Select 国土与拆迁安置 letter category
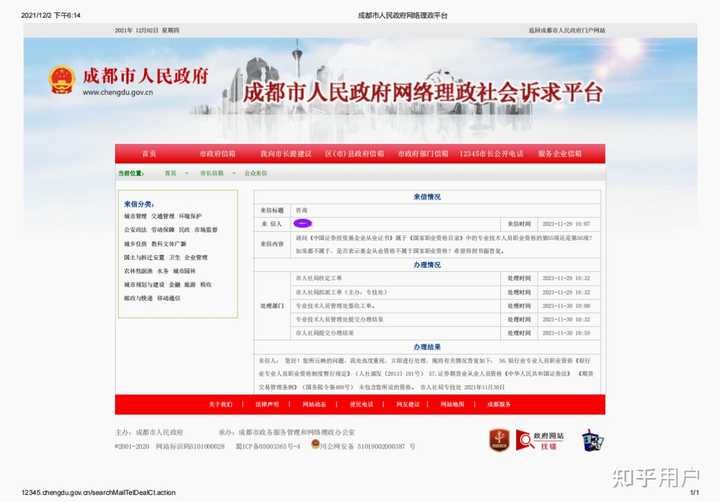This screenshot has height=502, width=720. (144, 258)
